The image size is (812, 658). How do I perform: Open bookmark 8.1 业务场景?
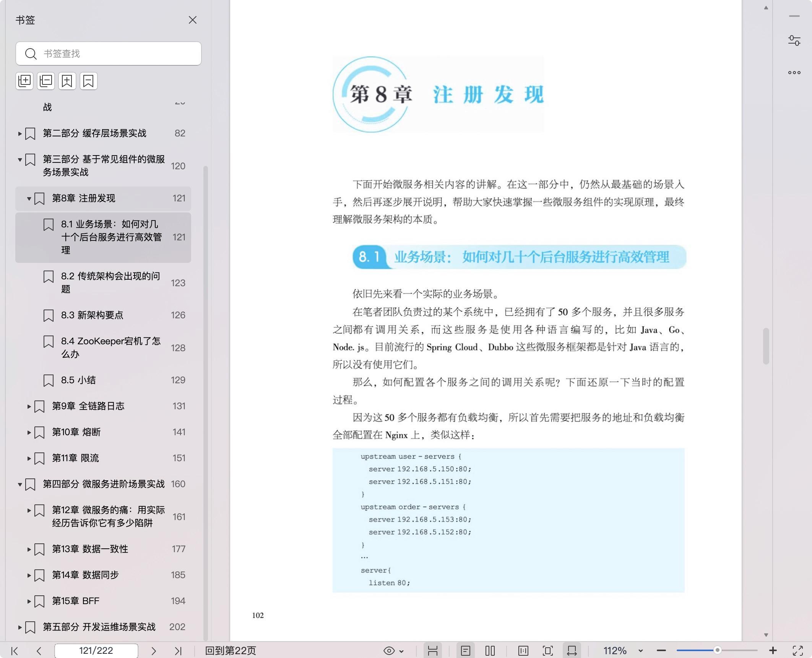[x=103, y=237]
